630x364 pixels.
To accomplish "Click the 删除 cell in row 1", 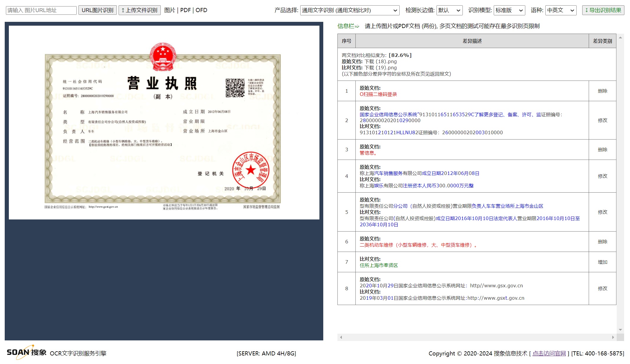I will [603, 91].
